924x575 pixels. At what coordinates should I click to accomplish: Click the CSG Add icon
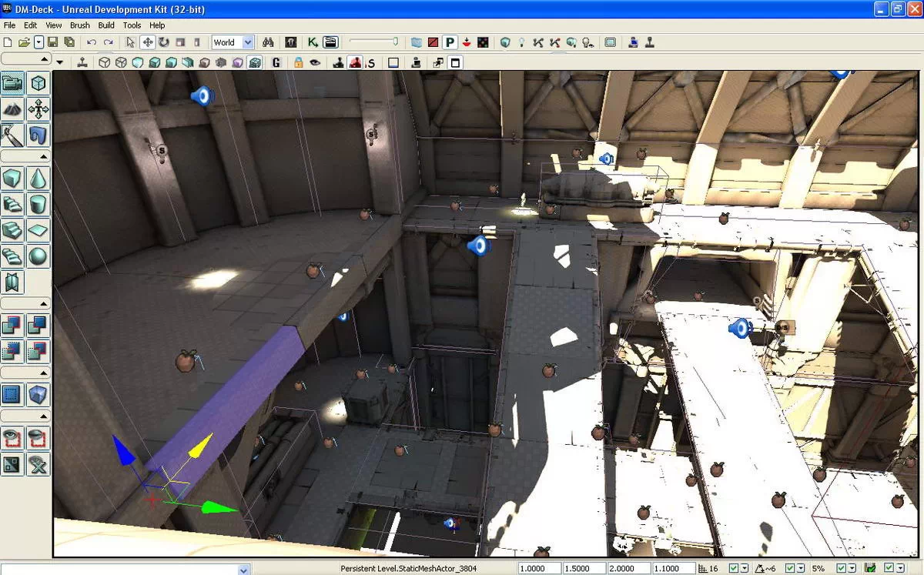[x=13, y=325]
